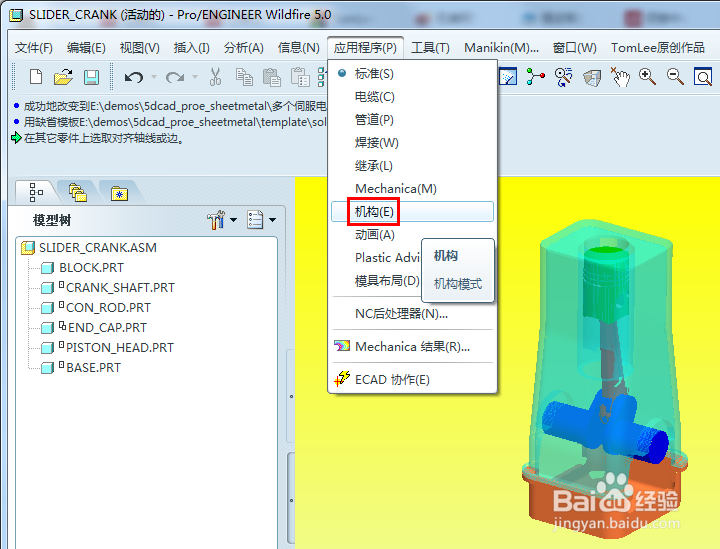The image size is (720, 549).
Task: Open the 编辑(E) menu
Action: point(86,48)
